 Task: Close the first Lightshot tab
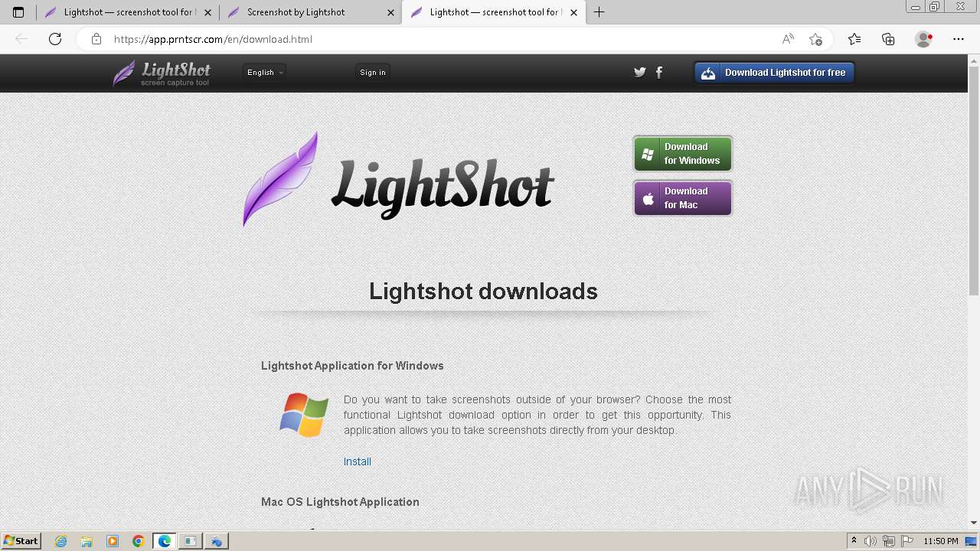(208, 12)
